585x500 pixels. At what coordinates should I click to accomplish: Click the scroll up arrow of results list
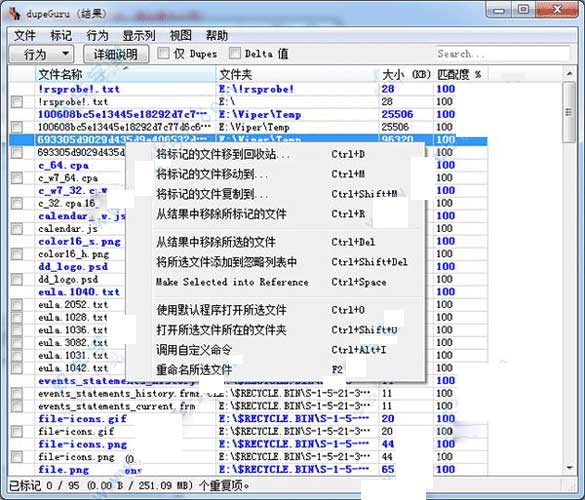(x=569, y=74)
